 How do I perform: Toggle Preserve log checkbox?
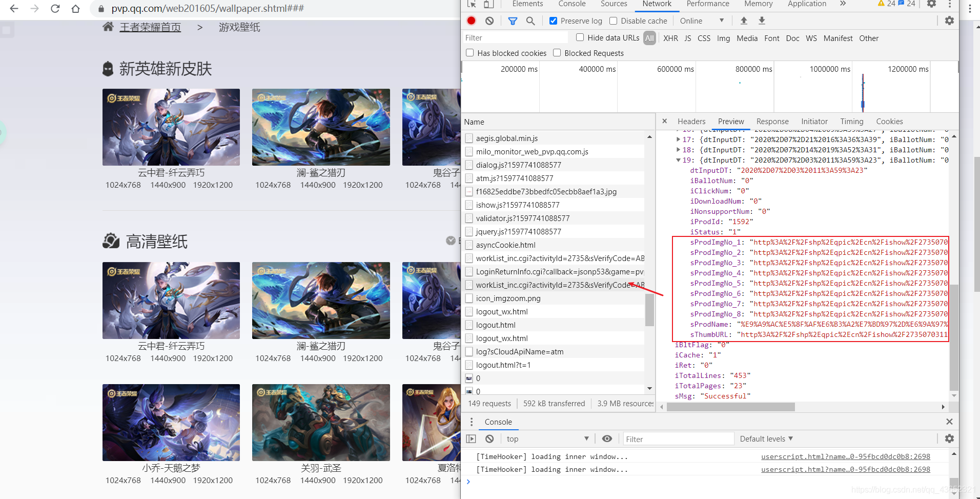tap(553, 21)
